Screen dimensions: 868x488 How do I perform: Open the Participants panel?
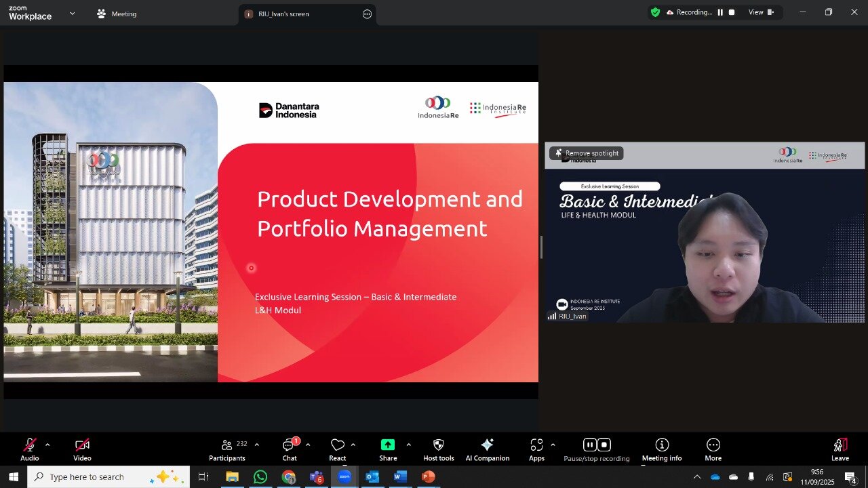(x=227, y=449)
